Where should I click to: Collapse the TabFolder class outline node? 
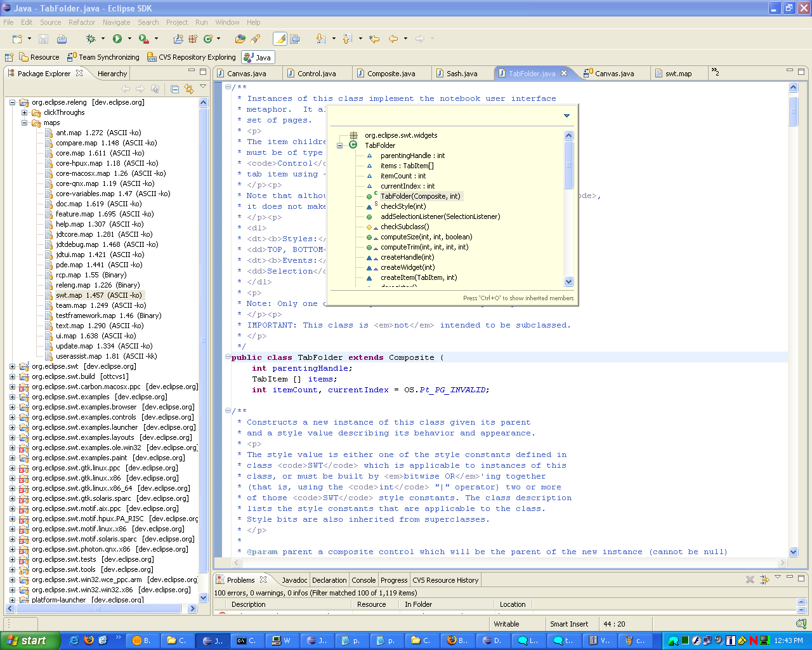coord(340,145)
